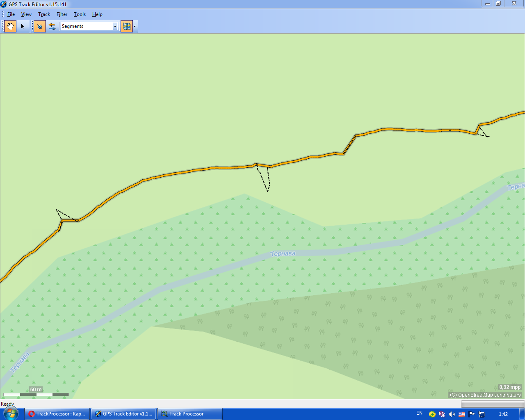Open the File menu
525x420 pixels.
[11, 14]
